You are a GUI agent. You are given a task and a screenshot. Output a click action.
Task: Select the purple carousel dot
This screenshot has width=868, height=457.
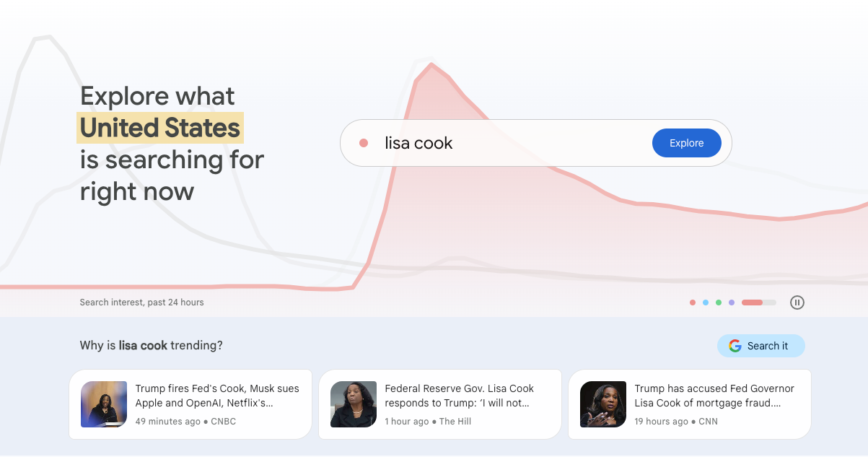[x=732, y=303]
